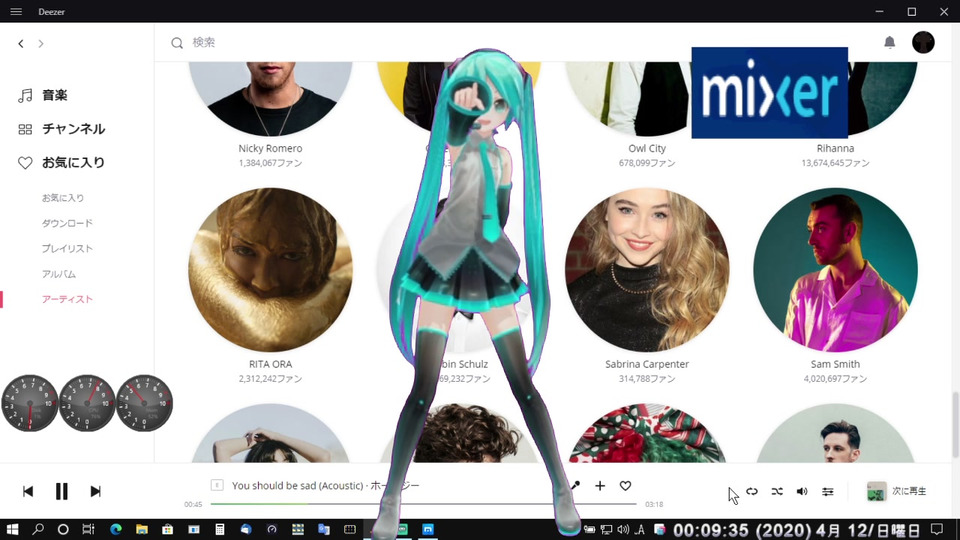The width and height of the screenshot is (960, 540).
Task: Click small album cover beside track title
Action: click(x=217, y=485)
